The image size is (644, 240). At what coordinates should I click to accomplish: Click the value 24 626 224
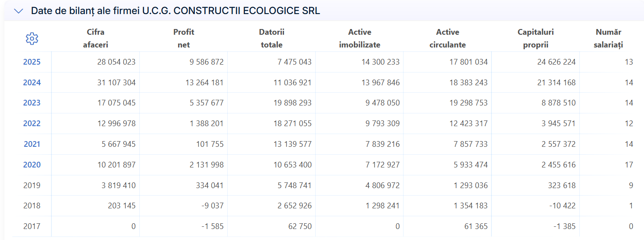point(557,62)
